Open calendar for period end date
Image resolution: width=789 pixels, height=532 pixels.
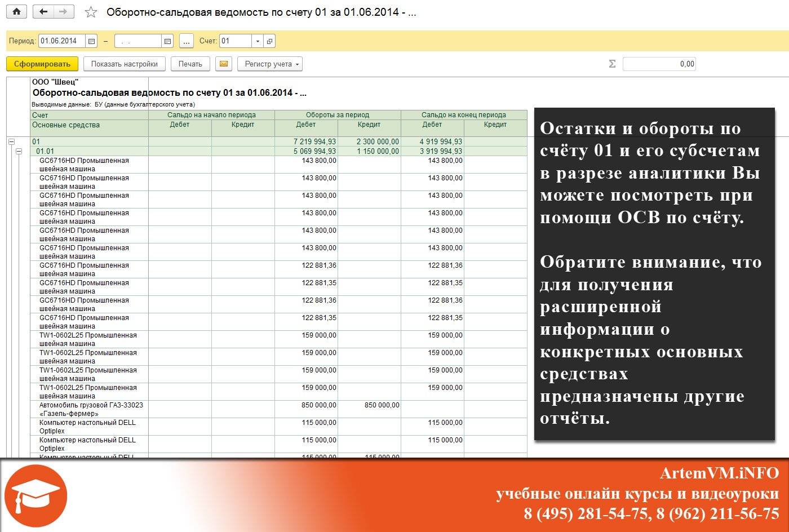tap(167, 41)
